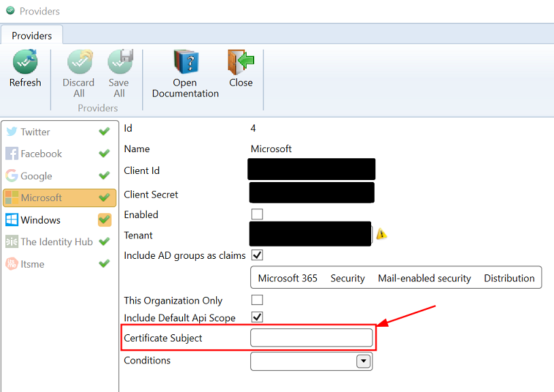The height and width of the screenshot is (392, 554).
Task: Switch to the Microsoft 365 tab
Action: point(288,278)
